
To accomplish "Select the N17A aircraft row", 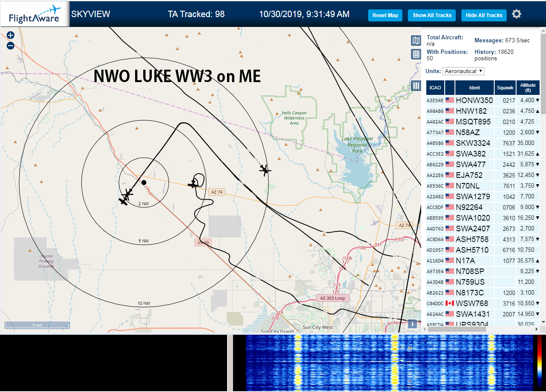I will pos(483,260).
